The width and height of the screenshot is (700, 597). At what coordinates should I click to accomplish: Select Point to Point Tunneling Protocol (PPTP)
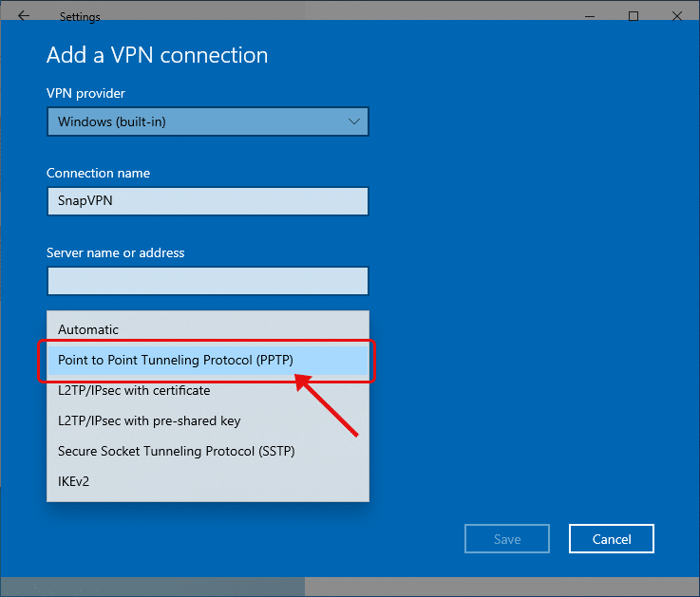[x=208, y=360]
